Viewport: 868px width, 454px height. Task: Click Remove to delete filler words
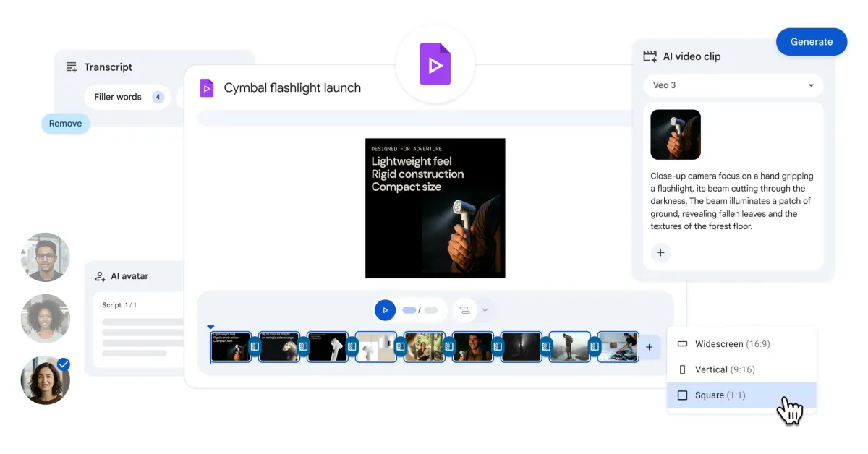point(65,123)
